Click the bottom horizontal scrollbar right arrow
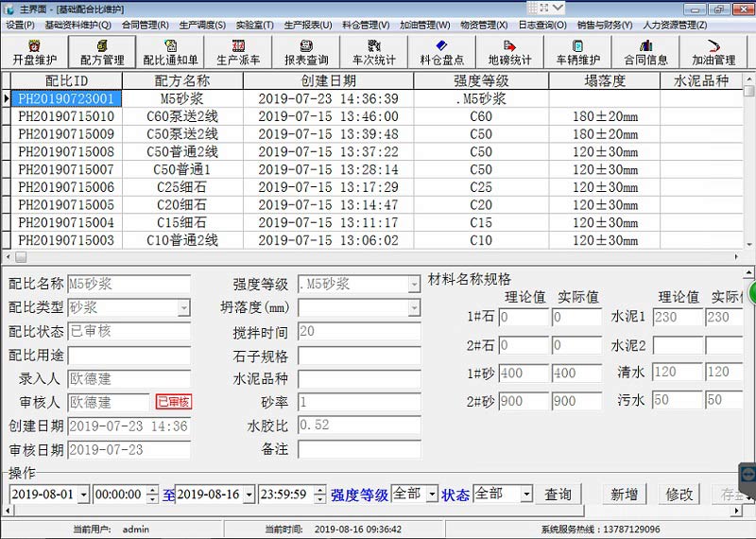The width and height of the screenshot is (756, 539). click(x=736, y=510)
